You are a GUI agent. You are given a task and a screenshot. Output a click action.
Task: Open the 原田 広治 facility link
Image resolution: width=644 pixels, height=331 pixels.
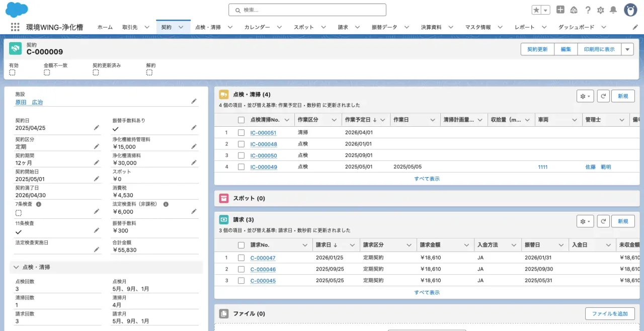[29, 102]
